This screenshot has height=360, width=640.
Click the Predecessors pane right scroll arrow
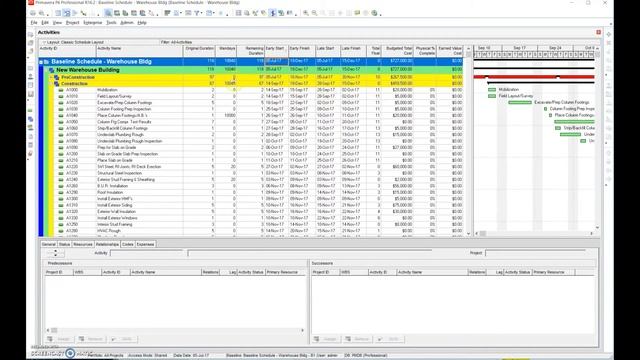[302, 330]
